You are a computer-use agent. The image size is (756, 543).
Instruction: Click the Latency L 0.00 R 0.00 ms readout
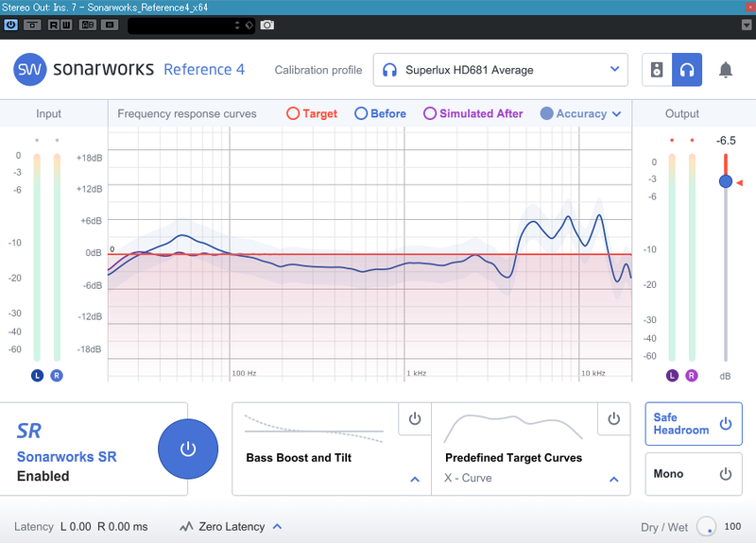pyautogui.click(x=81, y=527)
